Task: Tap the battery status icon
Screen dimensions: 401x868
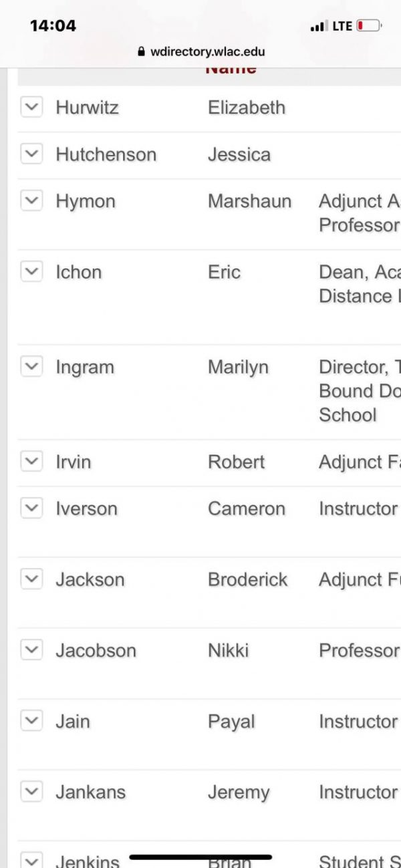Action: [x=368, y=26]
